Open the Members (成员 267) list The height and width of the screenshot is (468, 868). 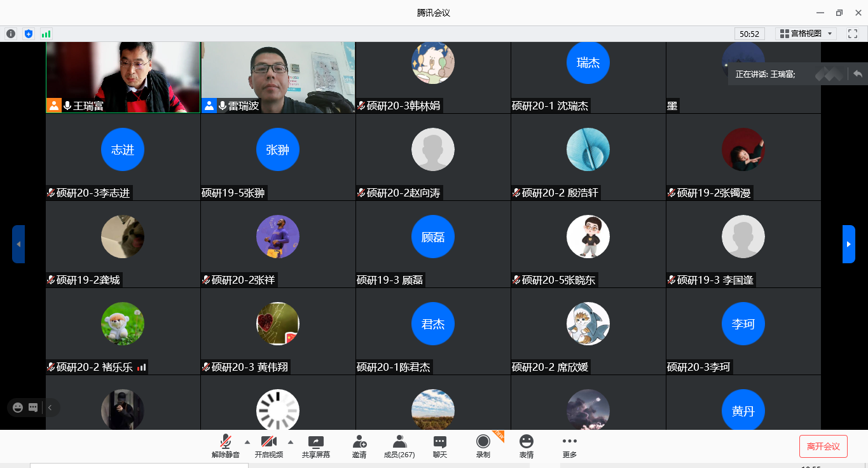click(x=399, y=446)
